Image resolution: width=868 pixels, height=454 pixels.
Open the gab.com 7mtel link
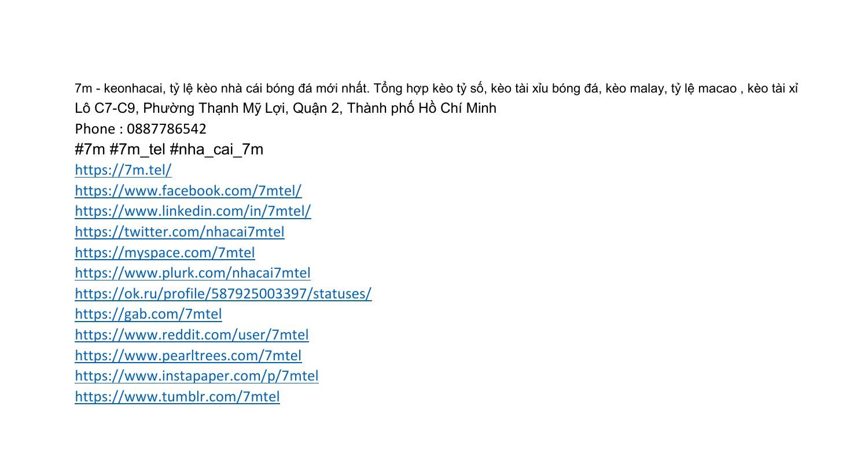click(x=148, y=314)
